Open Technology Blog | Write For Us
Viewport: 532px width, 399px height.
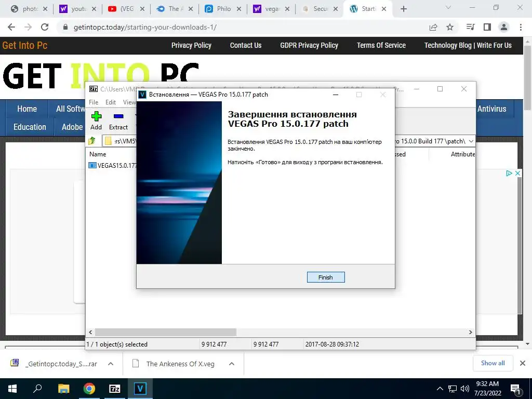(x=468, y=45)
